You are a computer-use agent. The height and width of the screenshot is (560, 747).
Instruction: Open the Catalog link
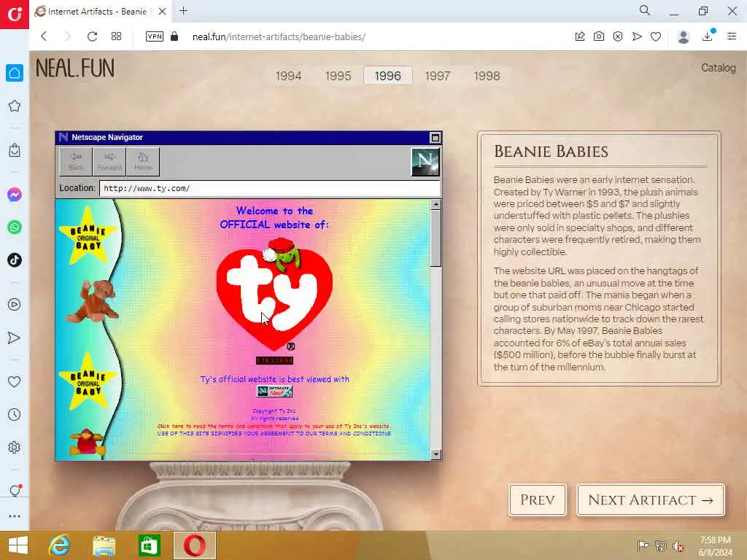719,68
